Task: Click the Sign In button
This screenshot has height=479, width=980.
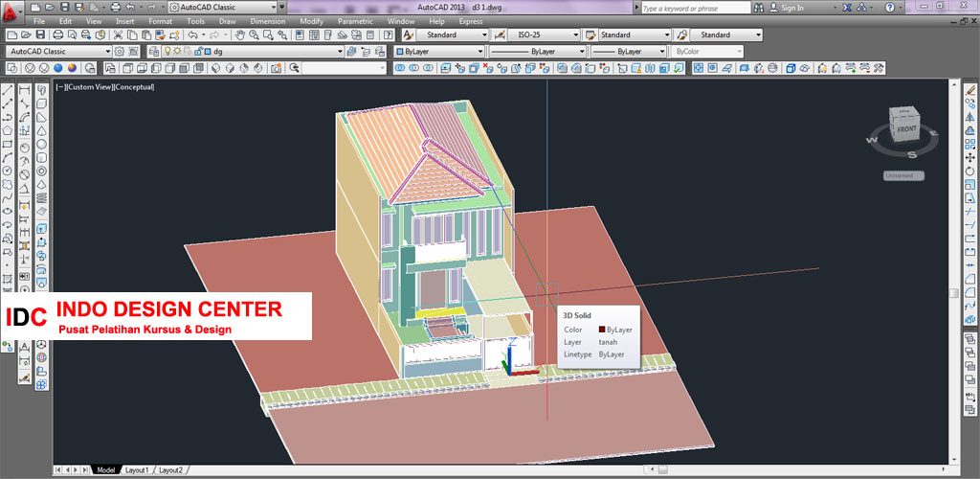Action: [x=787, y=8]
